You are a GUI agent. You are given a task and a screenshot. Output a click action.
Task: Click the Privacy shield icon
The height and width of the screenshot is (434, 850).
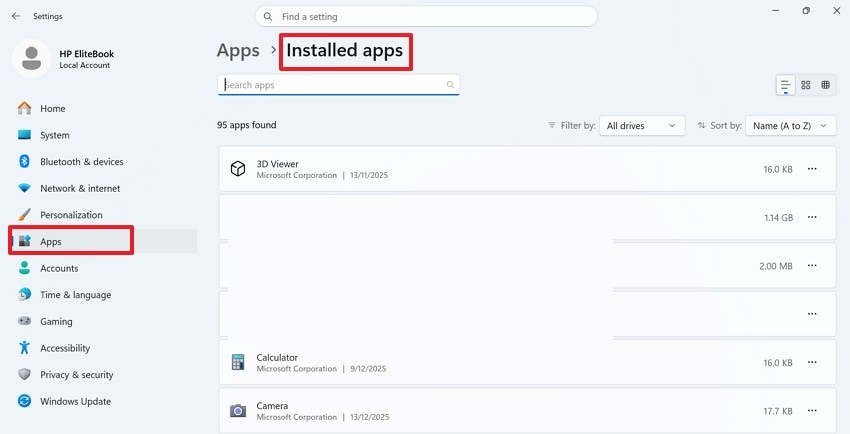24,374
